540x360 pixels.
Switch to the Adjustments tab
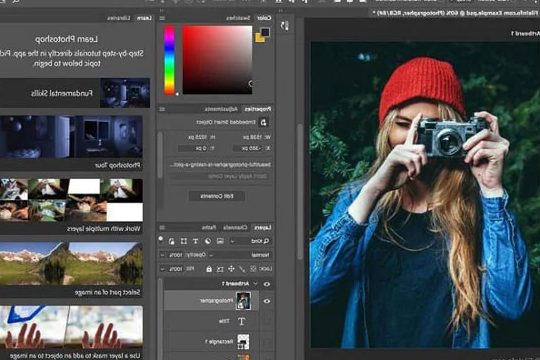221,109
